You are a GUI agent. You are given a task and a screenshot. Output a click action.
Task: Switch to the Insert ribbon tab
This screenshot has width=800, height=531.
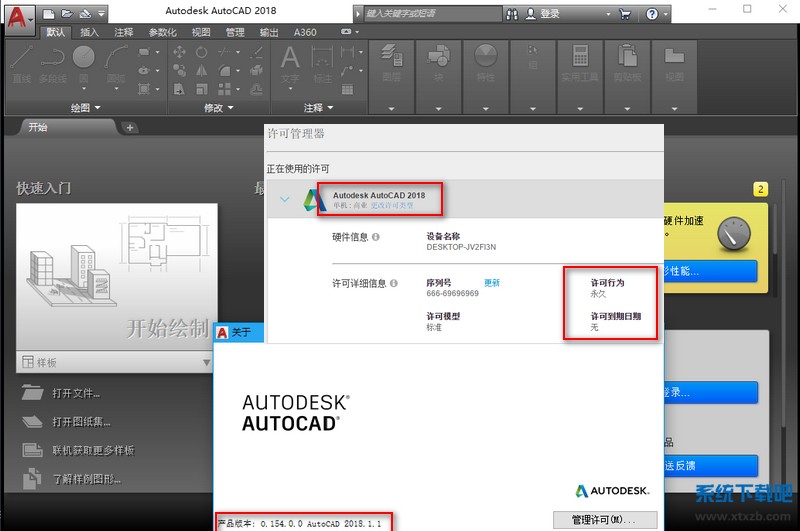(90, 32)
